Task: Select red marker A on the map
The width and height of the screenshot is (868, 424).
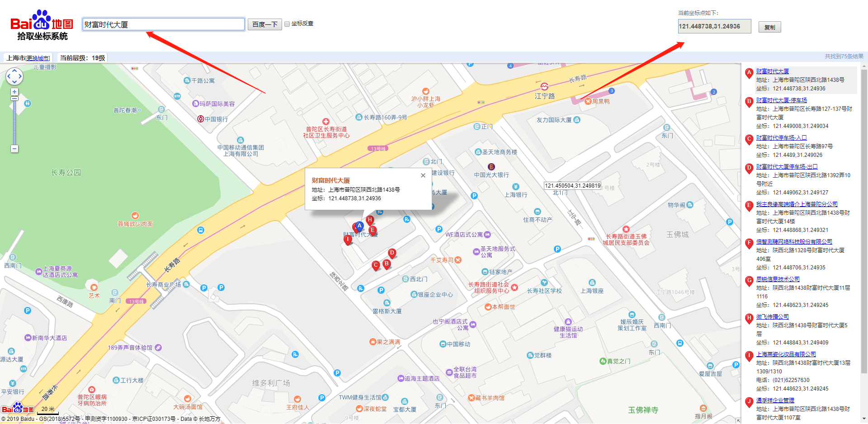Action: pos(359,226)
